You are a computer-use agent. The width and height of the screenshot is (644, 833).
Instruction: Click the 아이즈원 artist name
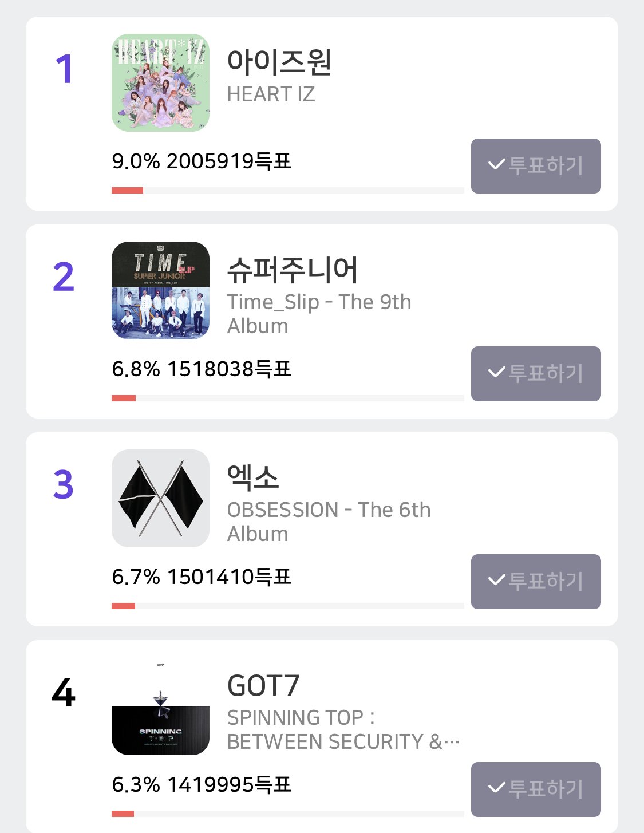click(x=279, y=62)
